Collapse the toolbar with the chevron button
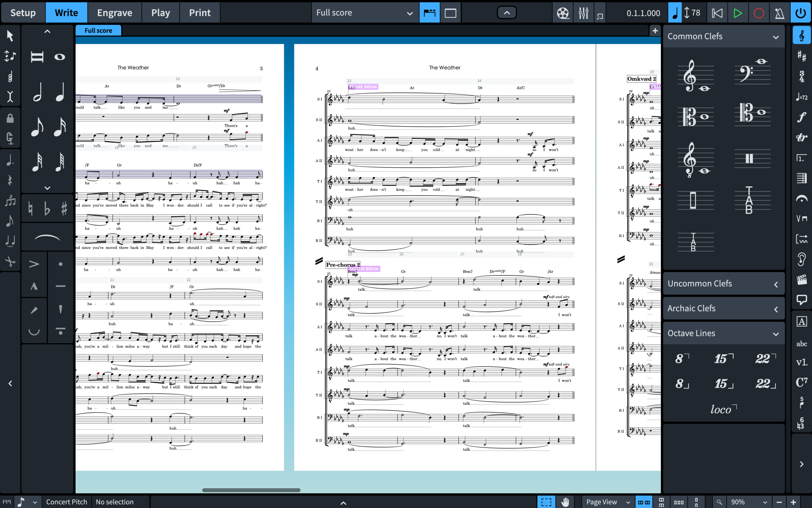This screenshot has height=508, width=812. 507,13
